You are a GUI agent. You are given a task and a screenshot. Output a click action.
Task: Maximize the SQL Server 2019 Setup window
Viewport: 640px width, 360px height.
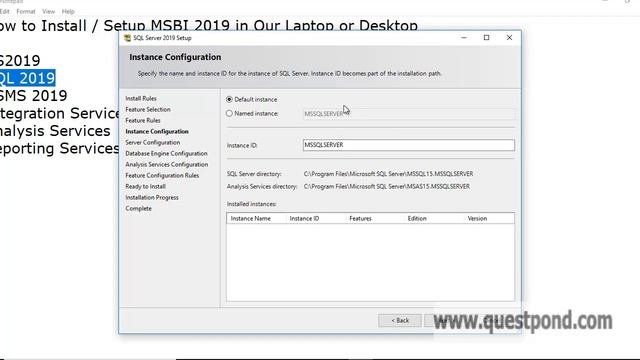pos(486,38)
